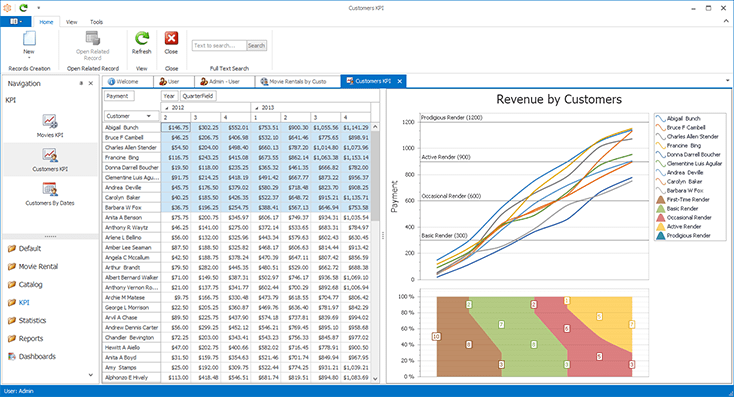Open the Customers By Dates navigation icon
The image size is (734, 397).
[50, 189]
